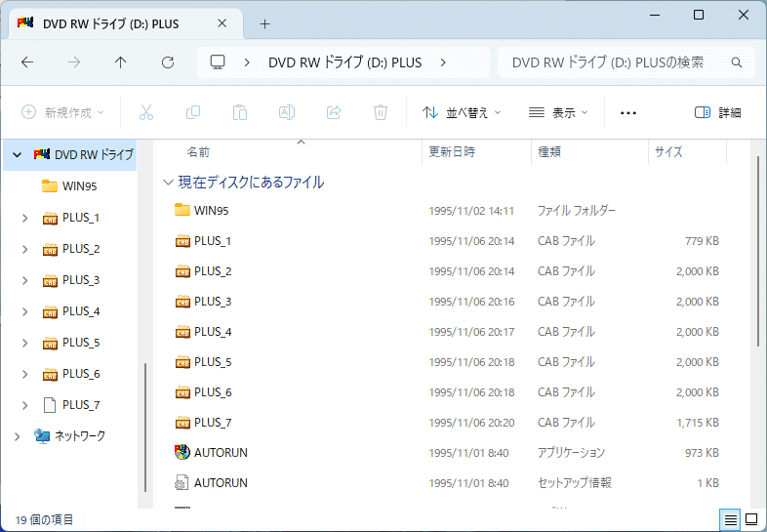Select the AUTORUN setup information icon
The width and height of the screenshot is (767, 532).
[182, 482]
